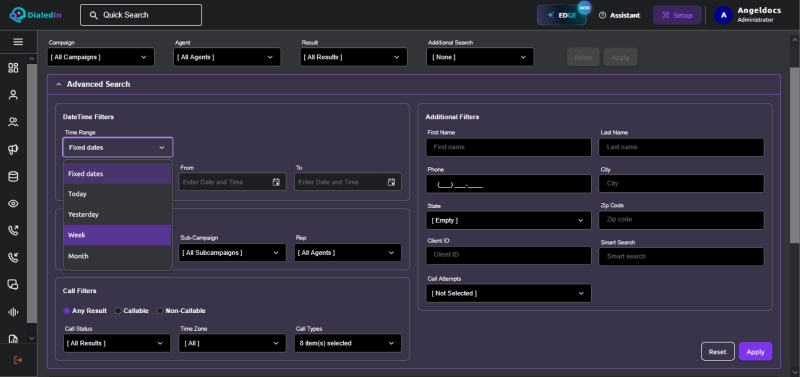Open the outbound phone call icon
This screenshot has height=377, width=800.
[x=13, y=231]
